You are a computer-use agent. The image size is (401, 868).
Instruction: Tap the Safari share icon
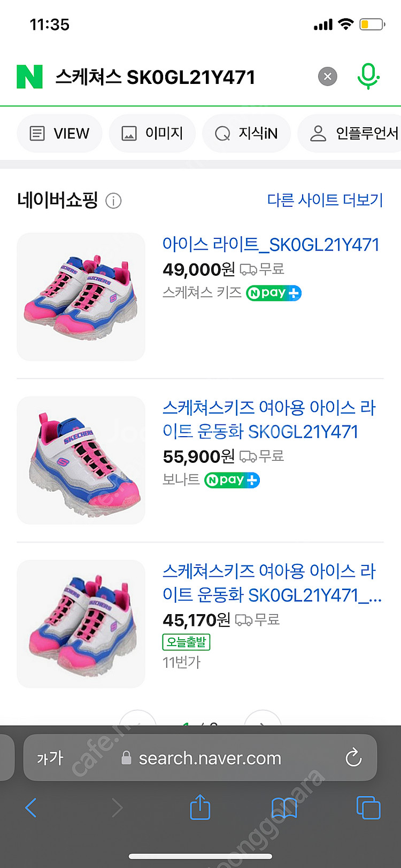pos(200,807)
